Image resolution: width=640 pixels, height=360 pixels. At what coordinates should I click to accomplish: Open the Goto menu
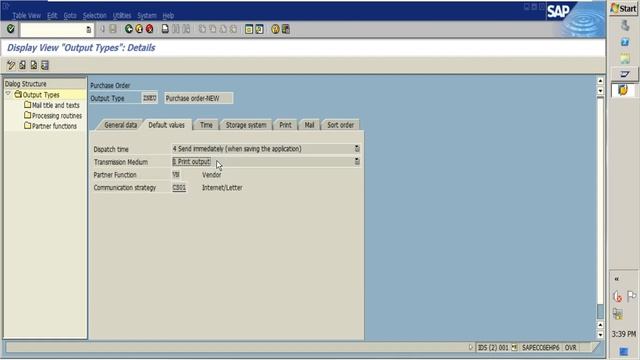coord(70,16)
